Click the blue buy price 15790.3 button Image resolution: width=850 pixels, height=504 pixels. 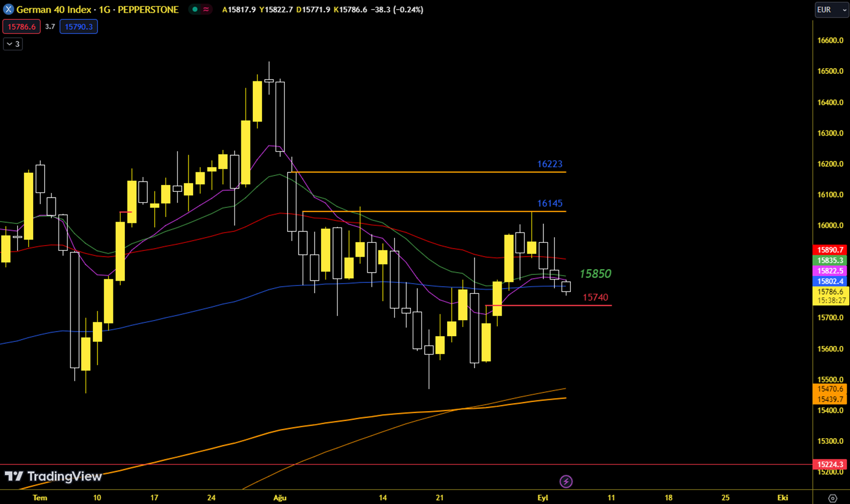click(x=79, y=27)
